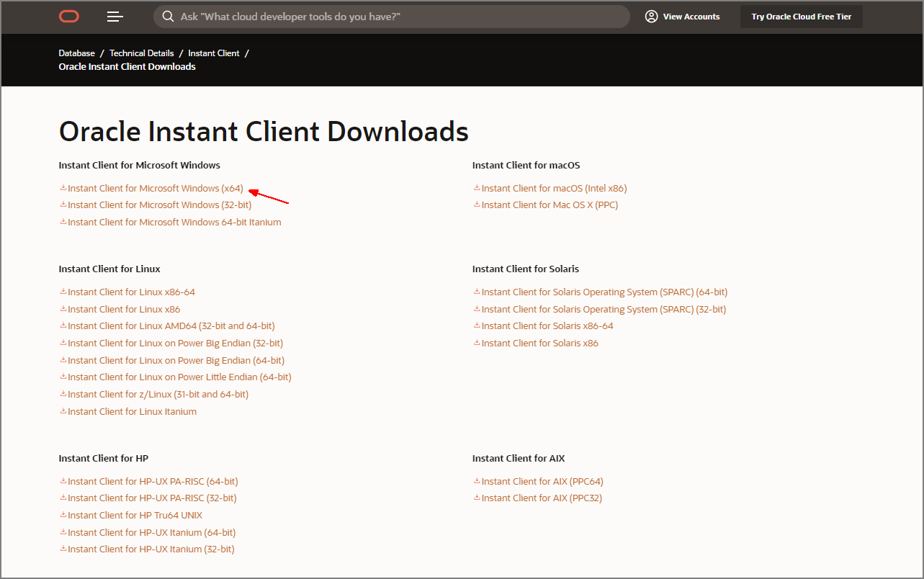This screenshot has width=924, height=579.
Task: Click the Oracle Instant Client Downloads breadcrumb text
Action: tap(127, 66)
